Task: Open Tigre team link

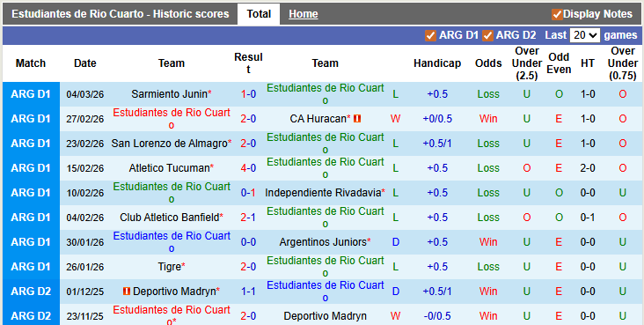Action: point(169,267)
